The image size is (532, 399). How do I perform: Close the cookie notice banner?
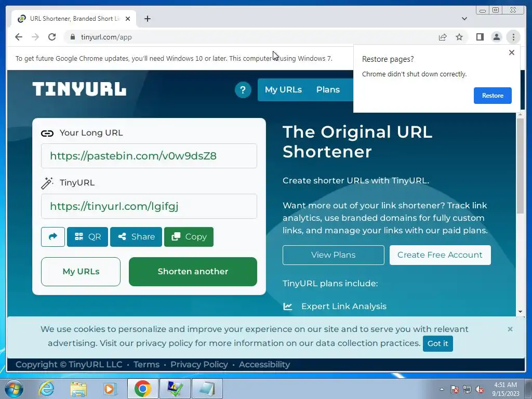510,329
